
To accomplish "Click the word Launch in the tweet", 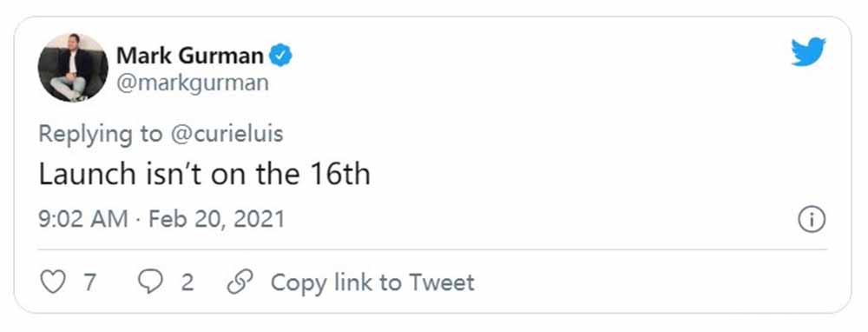I will tap(87, 174).
